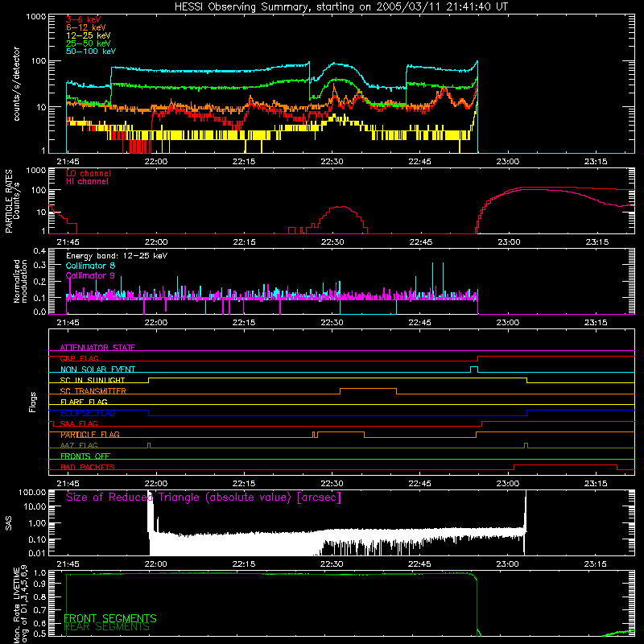The height and width of the screenshot is (644, 644).
Task: Click the blue "ECLIPSE FLAG" label
Action: pos(88,413)
